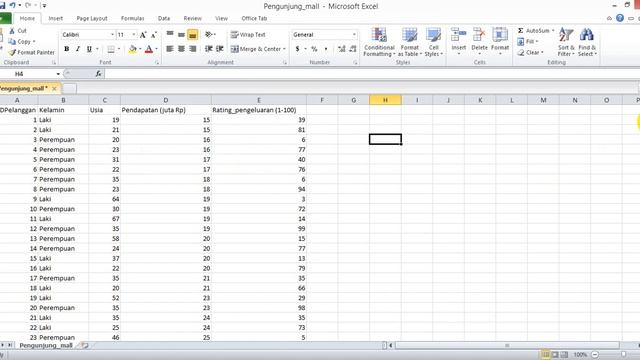Open the Merge & Center dropdown arrow

284,49
